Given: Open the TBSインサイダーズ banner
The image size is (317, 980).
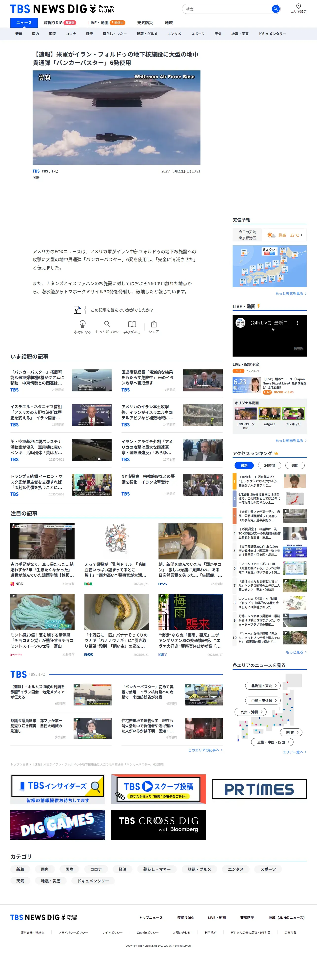Looking at the screenshot, I should (58, 789).
